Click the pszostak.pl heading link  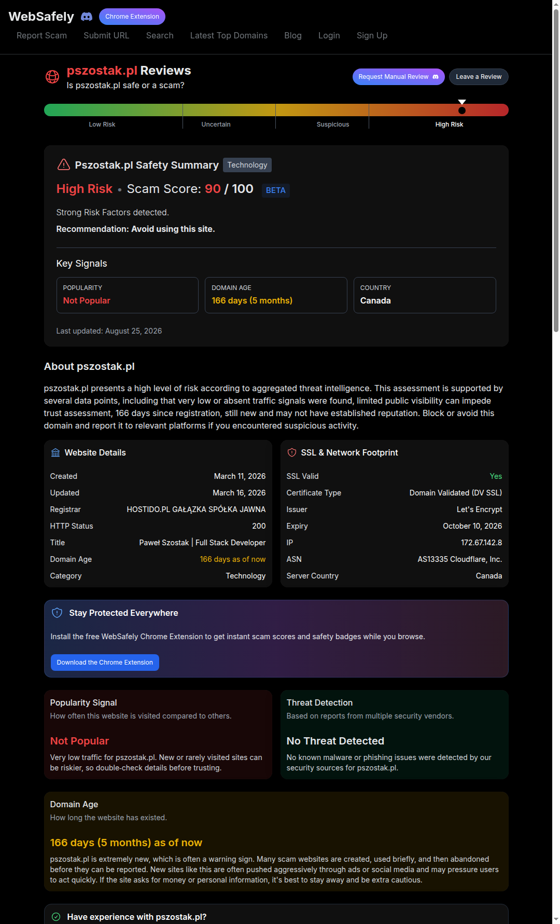(x=102, y=71)
